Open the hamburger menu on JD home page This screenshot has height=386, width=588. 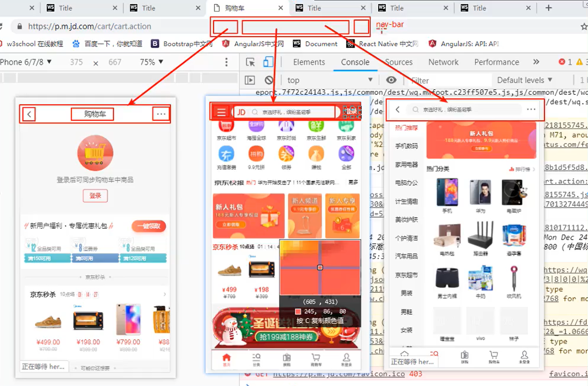(221, 112)
